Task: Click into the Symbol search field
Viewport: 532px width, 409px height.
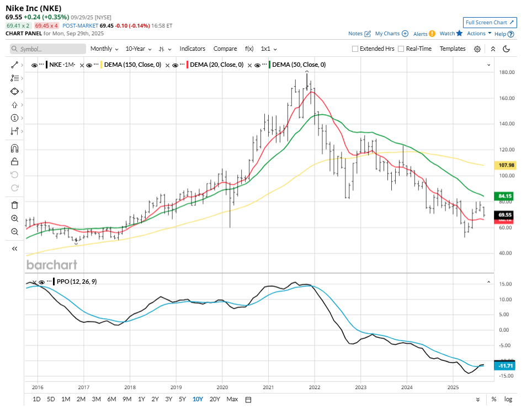Action: pyautogui.click(x=48, y=49)
